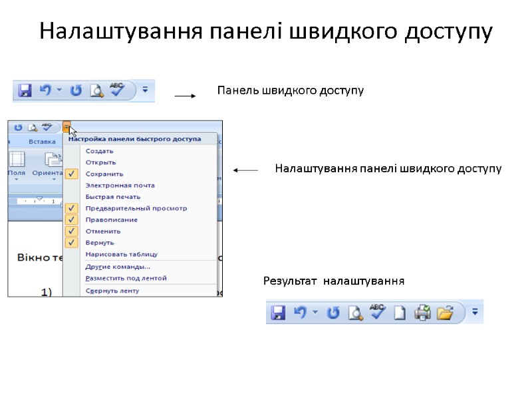Open the Ориентация orientation icon

point(53,159)
